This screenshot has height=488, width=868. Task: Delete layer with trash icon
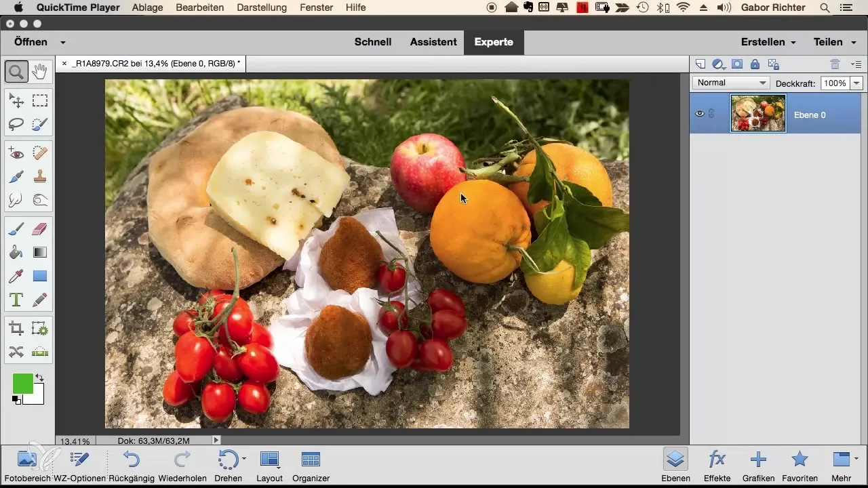click(835, 64)
